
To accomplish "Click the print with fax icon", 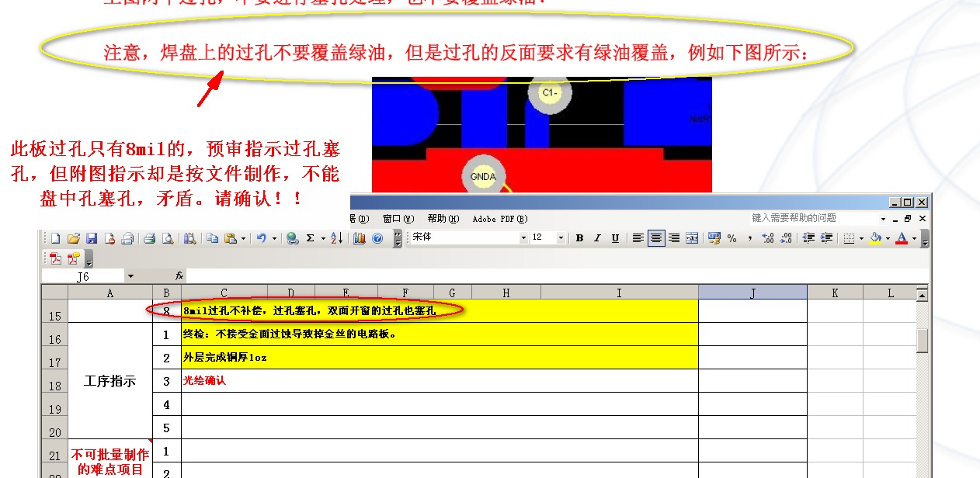I will (127, 238).
